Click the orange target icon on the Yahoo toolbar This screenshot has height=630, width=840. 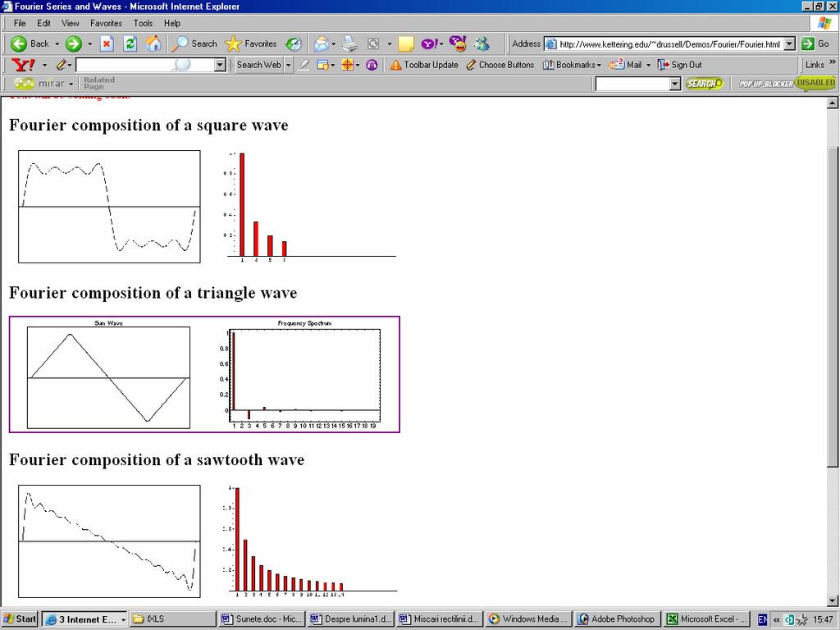point(348,65)
